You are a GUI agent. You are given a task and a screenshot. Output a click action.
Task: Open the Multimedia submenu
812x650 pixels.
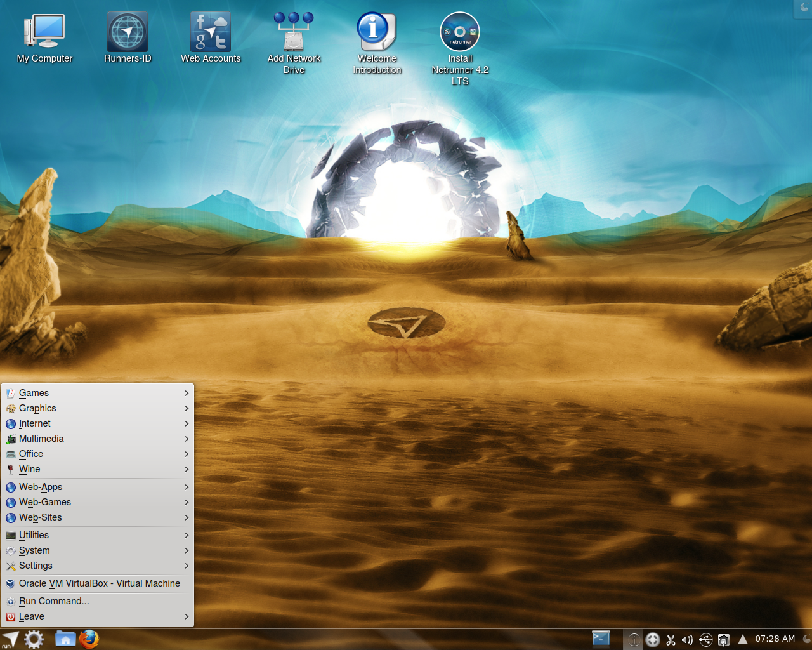pyautogui.click(x=98, y=439)
